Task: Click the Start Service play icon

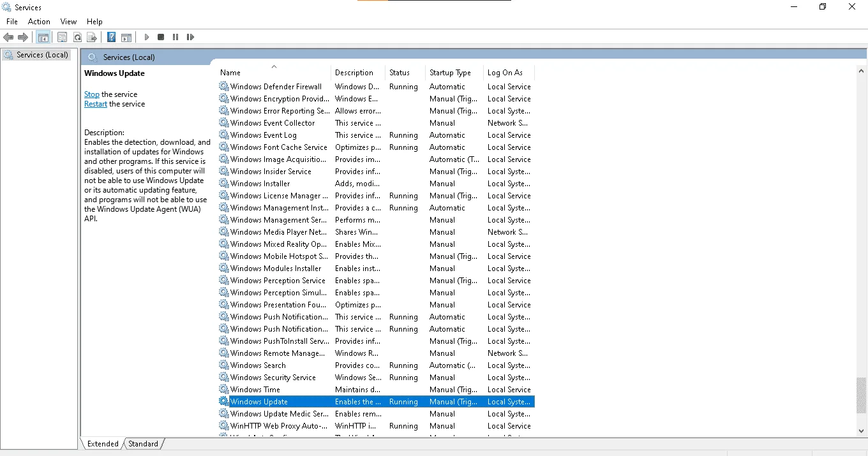Action: 146,37
